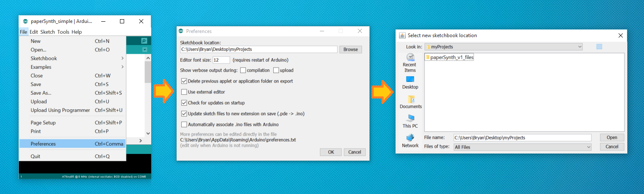Screen dimensions: 644x194
Task: Go to Documents in the file chooser sidebar
Action: click(411, 102)
